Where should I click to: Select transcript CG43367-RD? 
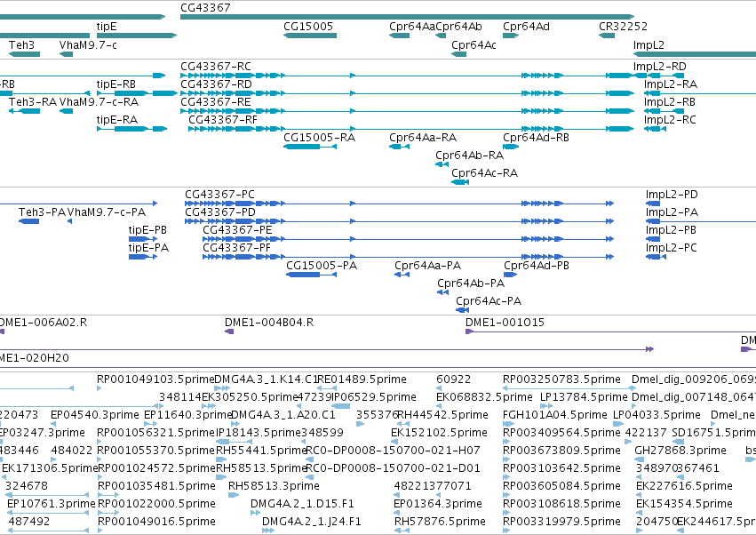(216, 84)
